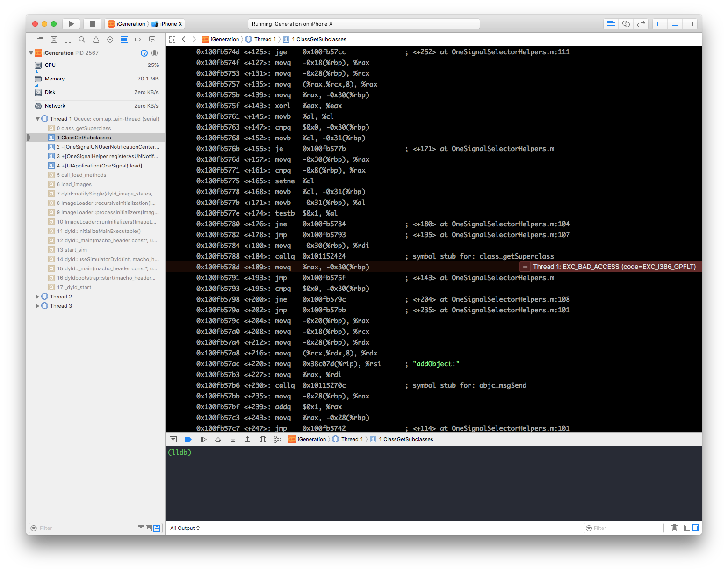728x572 pixels.
Task: Open the Test navigator diamond icon
Action: [x=110, y=40]
